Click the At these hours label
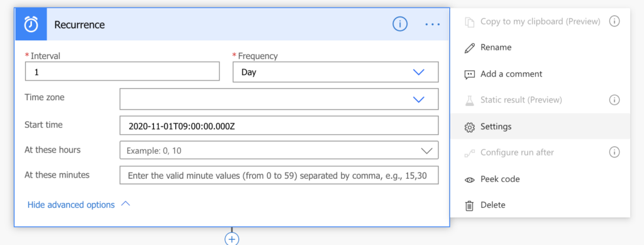 click(x=53, y=150)
